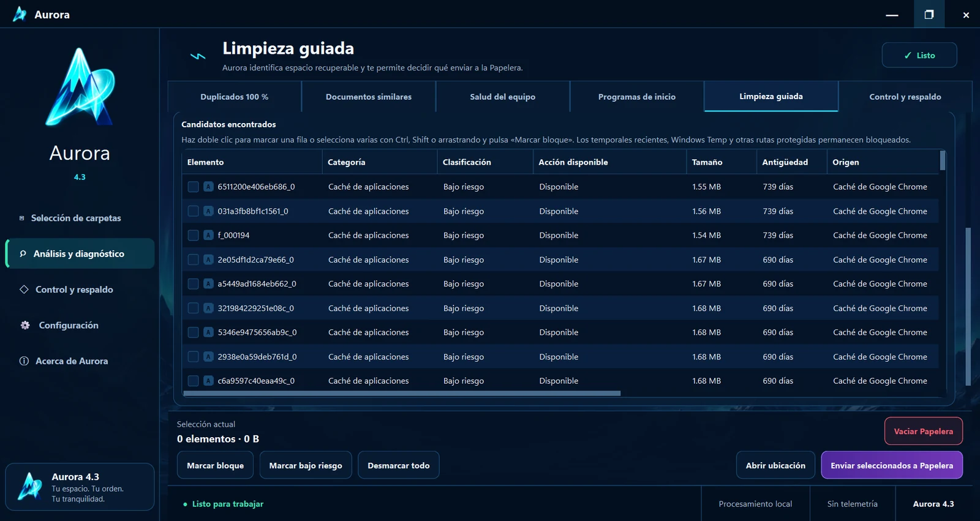The image size is (980, 521).
Task: Click the Limpieza guiada header icon
Action: (x=198, y=56)
